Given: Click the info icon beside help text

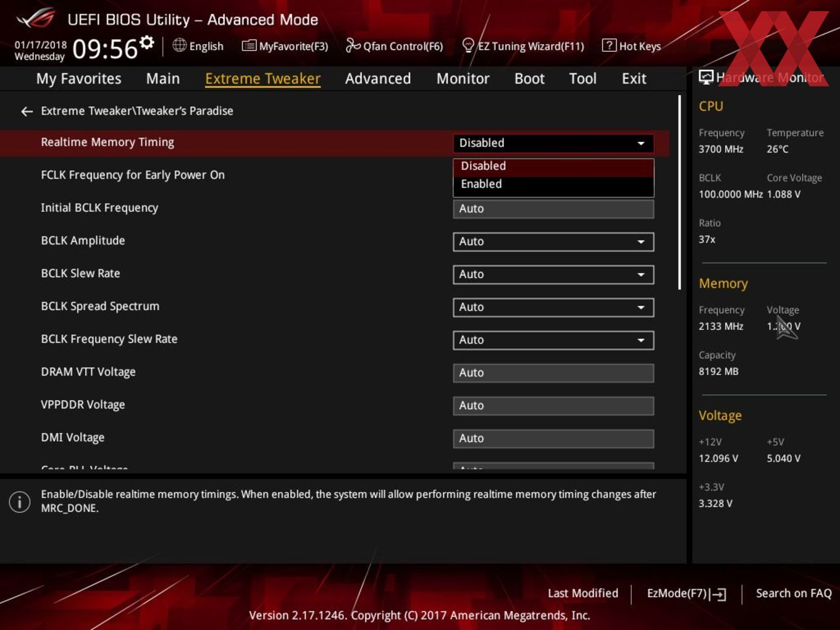Looking at the screenshot, I should point(20,502).
